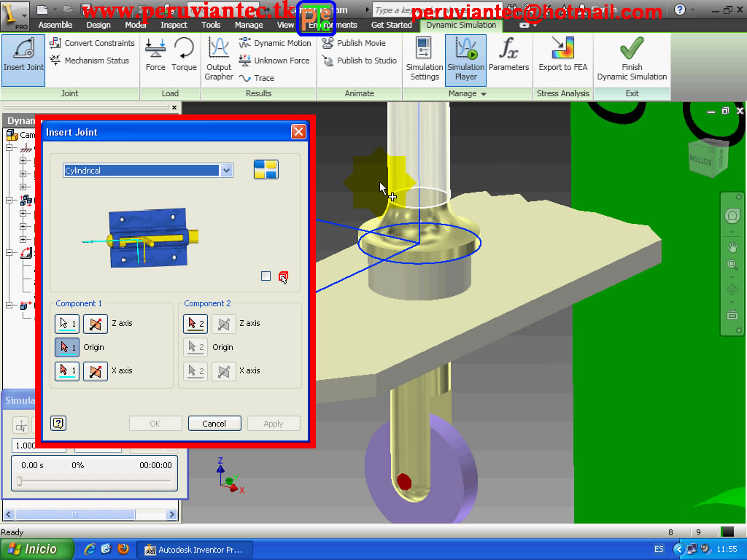Switch to the Get Started ribbon tab
Screen dimensions: 747x560
tap(391, 24)
